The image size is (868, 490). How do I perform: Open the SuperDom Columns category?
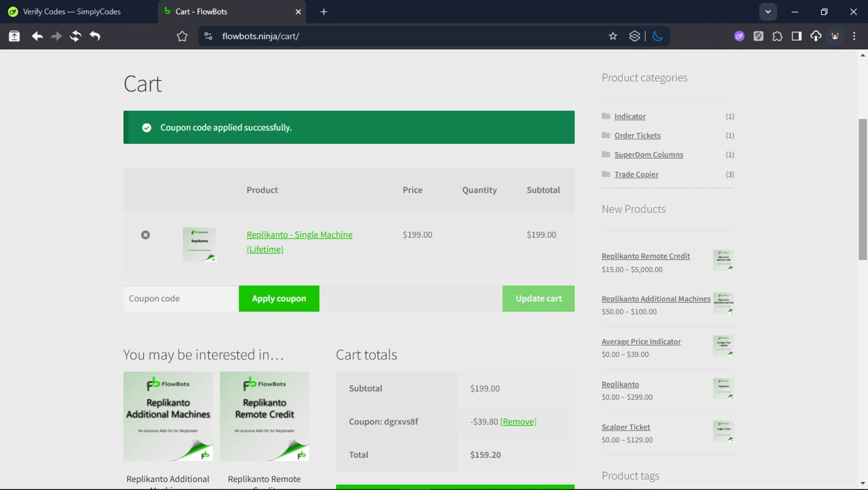(x=649, y=154)
